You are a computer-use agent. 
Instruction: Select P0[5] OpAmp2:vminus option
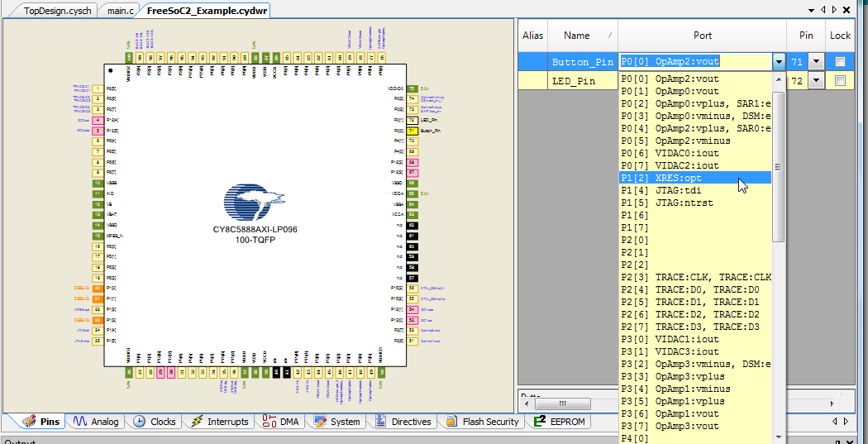click(694, 141)
